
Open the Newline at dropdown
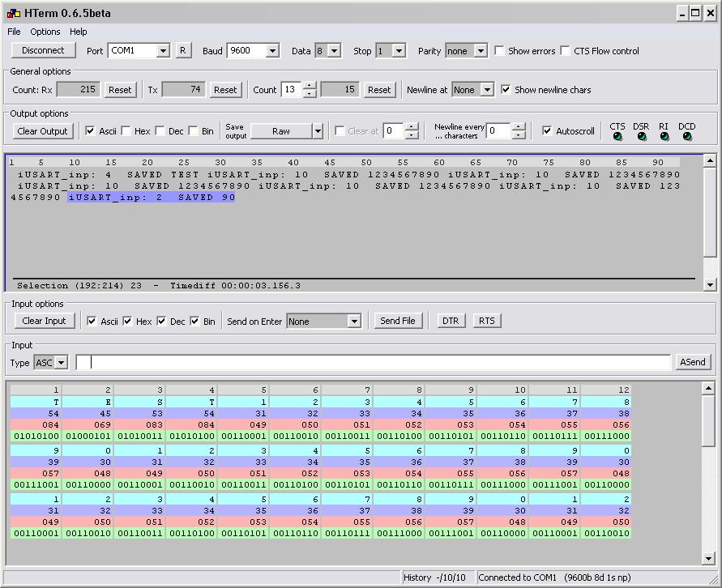(x=487, y=90)
